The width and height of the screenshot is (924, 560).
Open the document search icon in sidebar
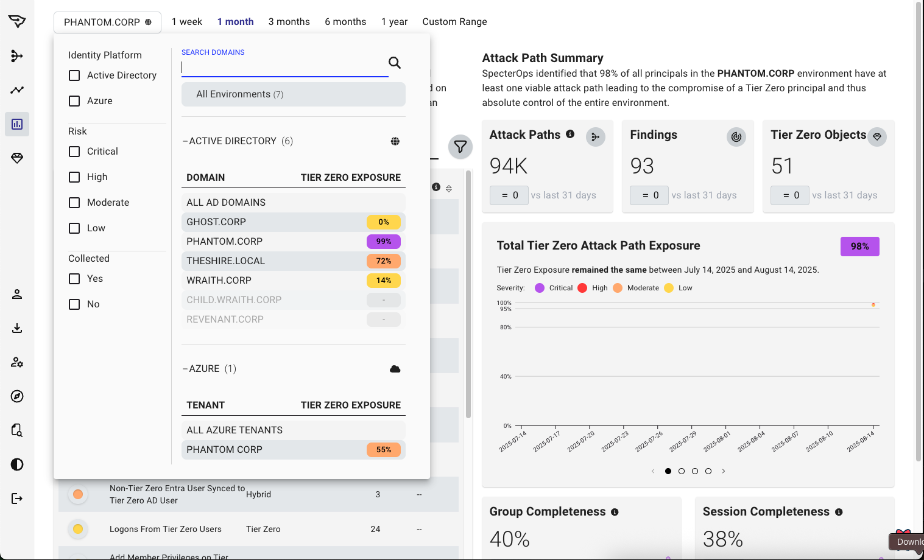[x=17, y=431]
